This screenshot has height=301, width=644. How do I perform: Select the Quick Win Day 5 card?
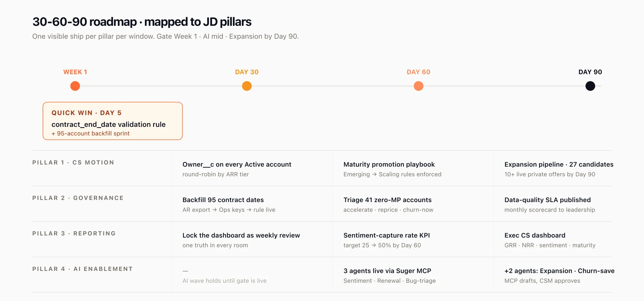(113, 121)
